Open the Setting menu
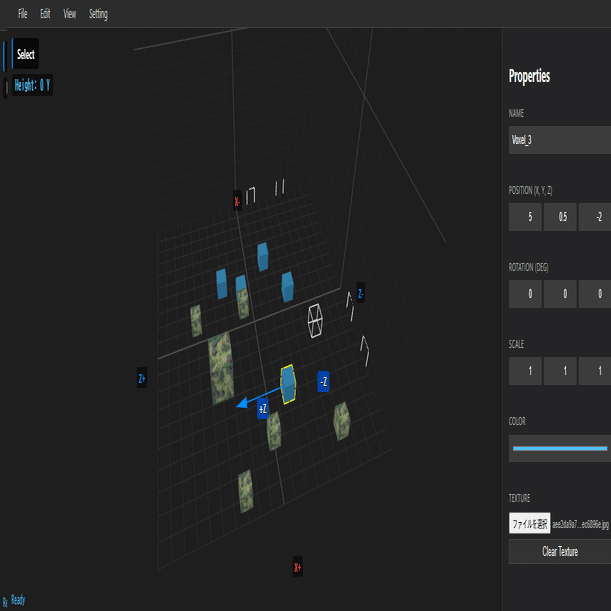Screen dimensions: 611x611 coord(98,14)
